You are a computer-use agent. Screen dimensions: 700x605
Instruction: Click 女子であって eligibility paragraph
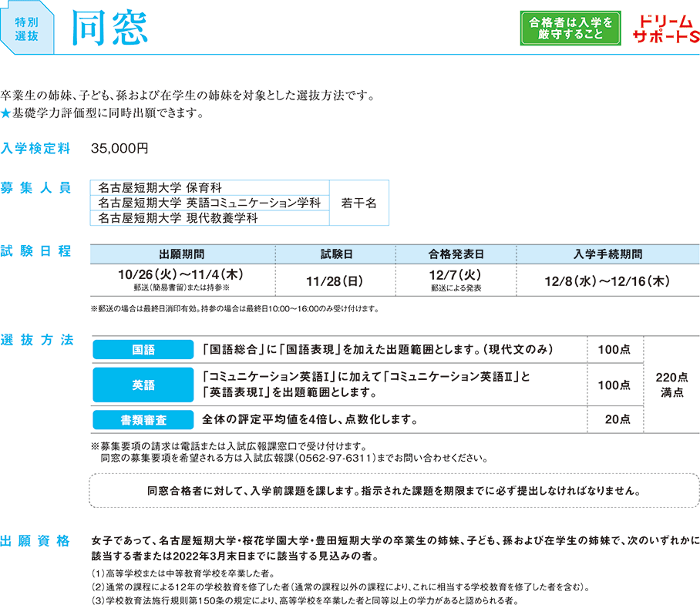click(x=395, y=548)
